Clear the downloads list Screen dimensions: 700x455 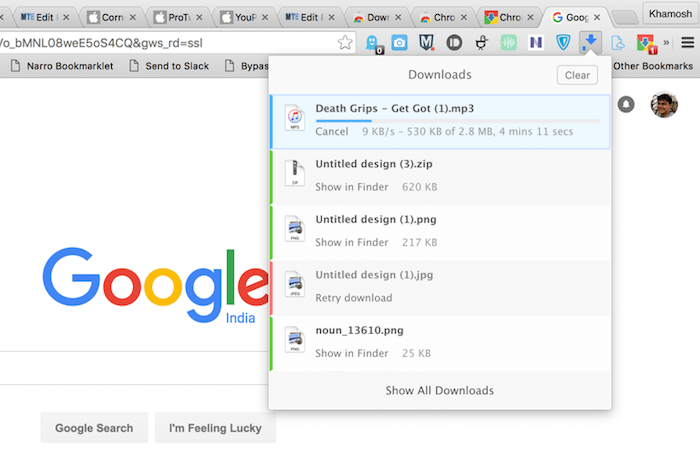point(577,75)
